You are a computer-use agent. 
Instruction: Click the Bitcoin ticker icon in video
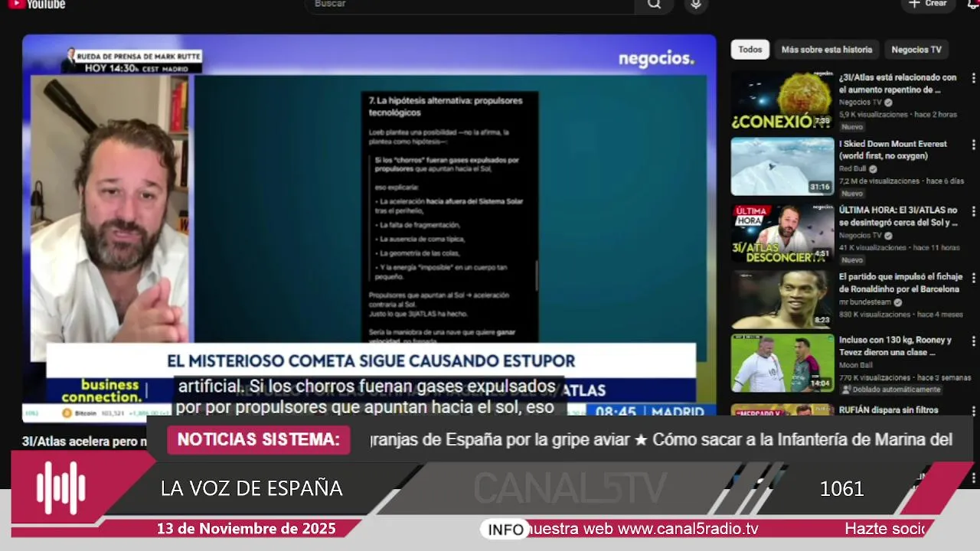(67, 413)
